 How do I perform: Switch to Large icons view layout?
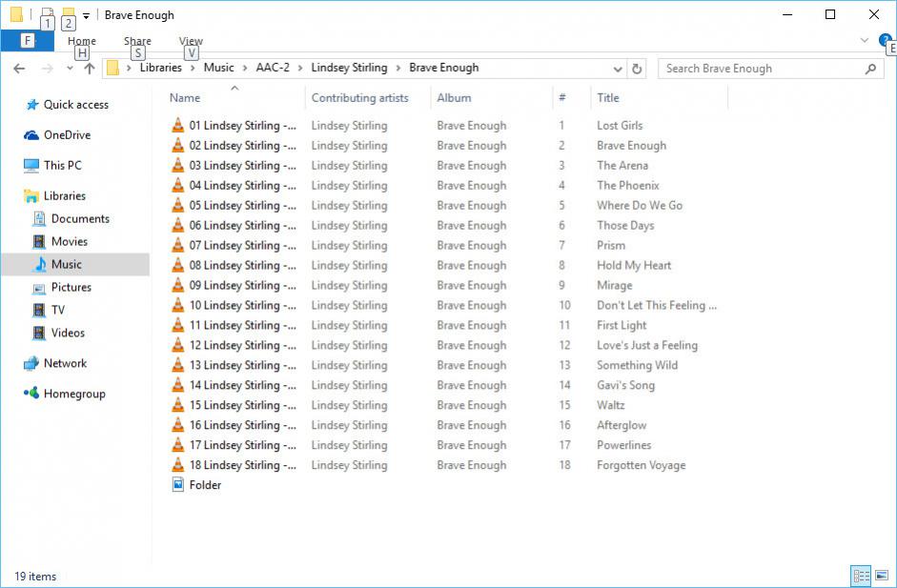pos(882,576)
